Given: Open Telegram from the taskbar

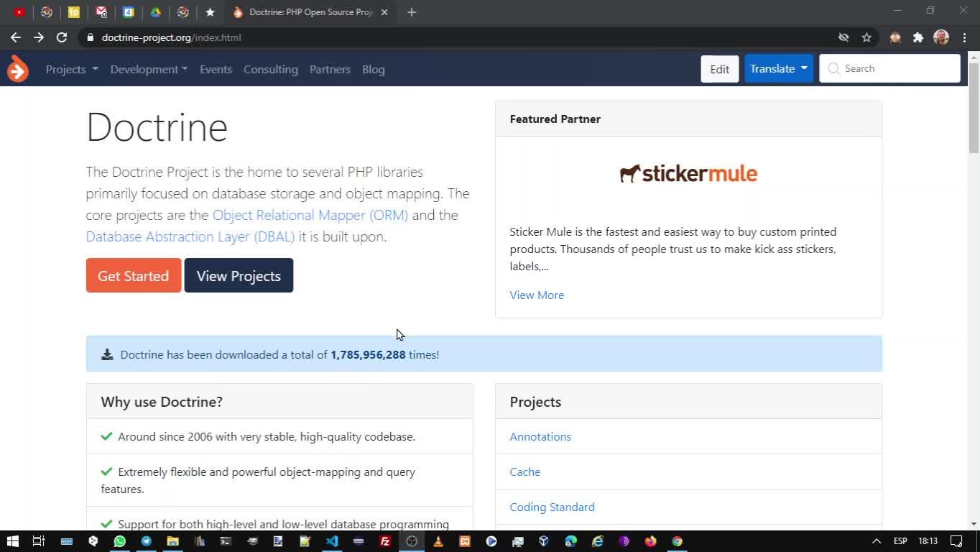Looking at the screenshot, I should click(147, 541).
